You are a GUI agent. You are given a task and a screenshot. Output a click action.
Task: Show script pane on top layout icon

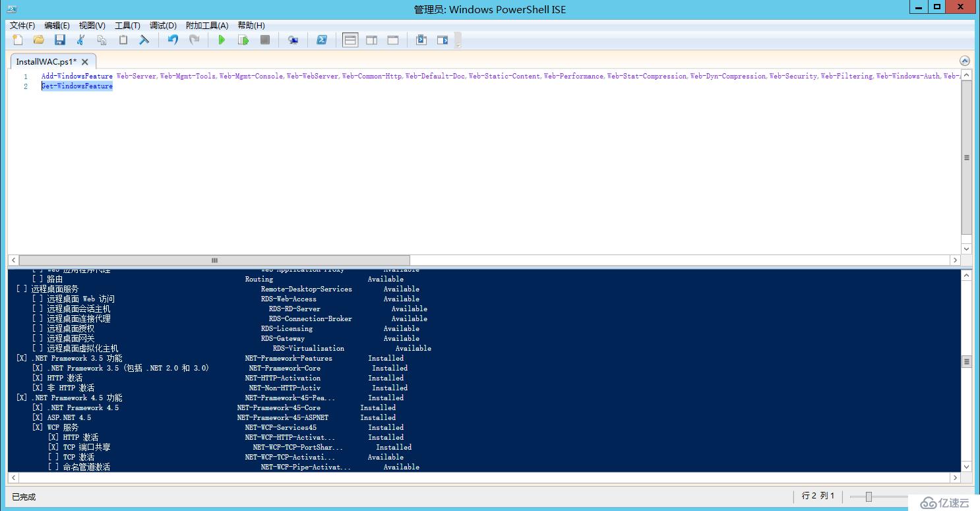click(350, 40)
